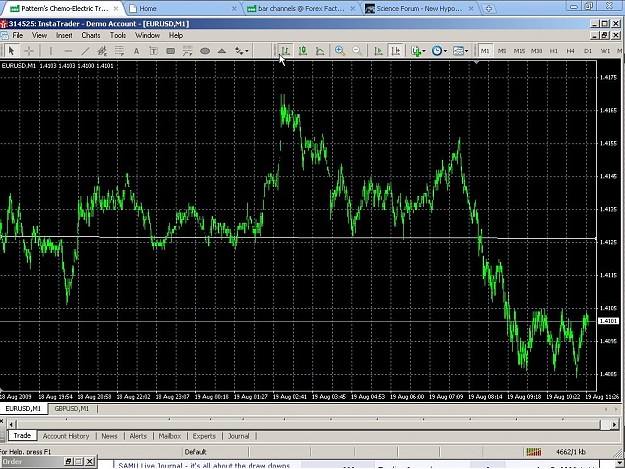The image size is (625, 469).
Task: Draw a rectangle shape on chart
Action: [x=171, y=51]
